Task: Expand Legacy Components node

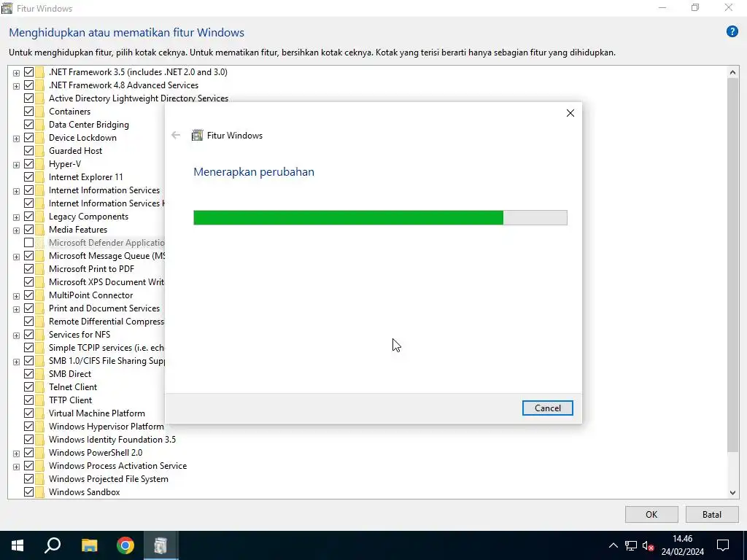Action: coord(16,217)
